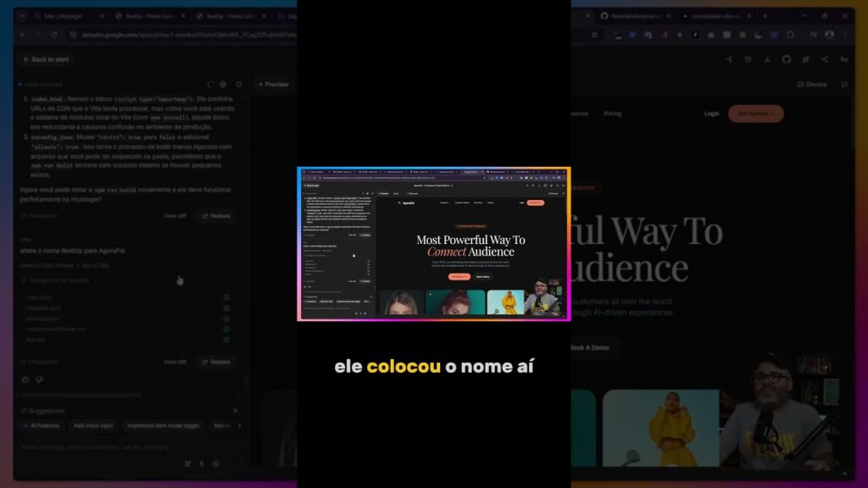Switch to the Preview tab
The height and width of the screenshot is (488, 868).
(272, 85)
